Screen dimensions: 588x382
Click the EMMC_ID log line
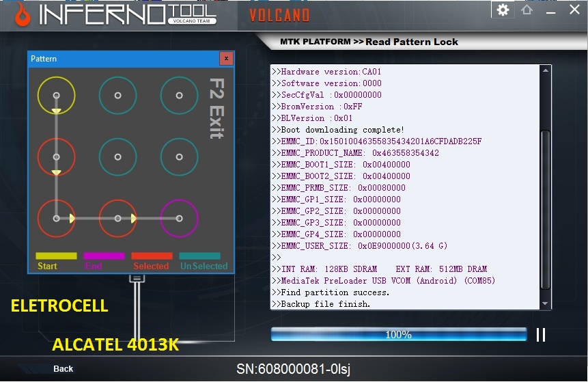point(377,141)
